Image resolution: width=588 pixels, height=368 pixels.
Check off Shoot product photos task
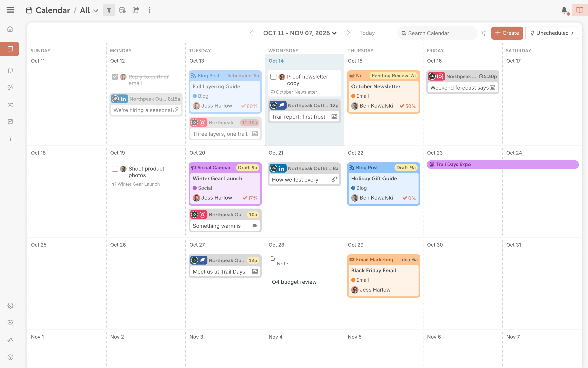click(115, 169)
